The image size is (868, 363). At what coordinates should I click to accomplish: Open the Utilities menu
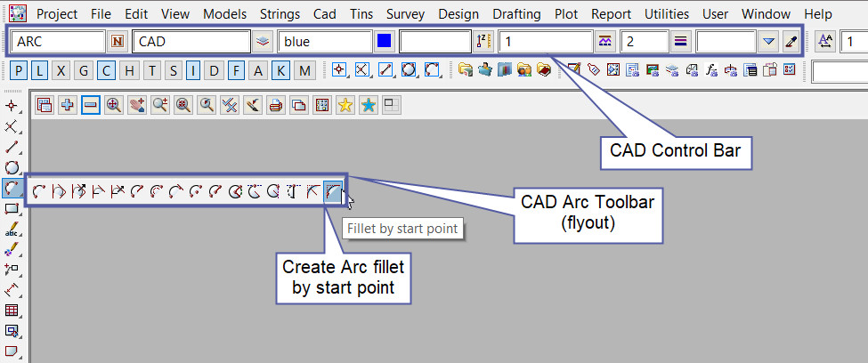click(667, 14)
